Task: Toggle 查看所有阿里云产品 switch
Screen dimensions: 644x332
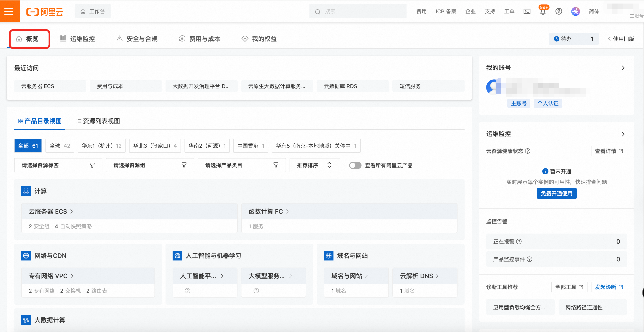Action: click(355, 165)
